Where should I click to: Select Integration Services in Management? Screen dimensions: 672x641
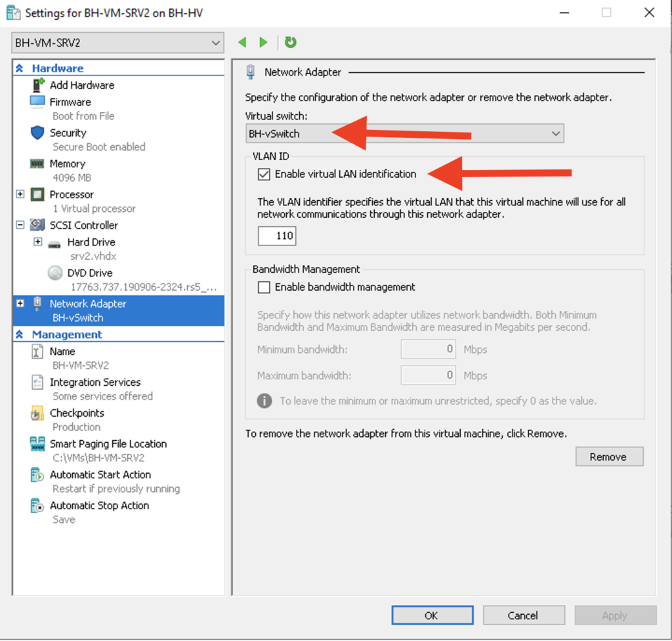click(x=95, y=383)
